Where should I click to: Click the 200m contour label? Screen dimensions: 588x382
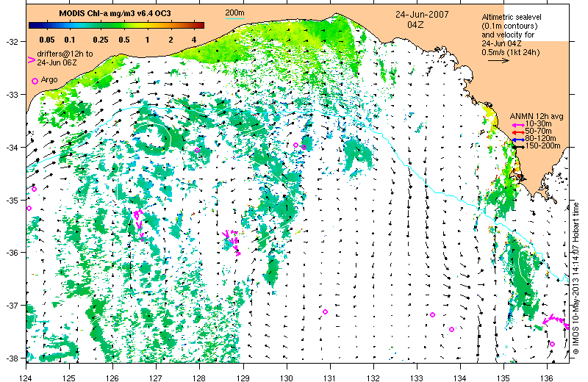pyautogui.click(x=234, y=12)
